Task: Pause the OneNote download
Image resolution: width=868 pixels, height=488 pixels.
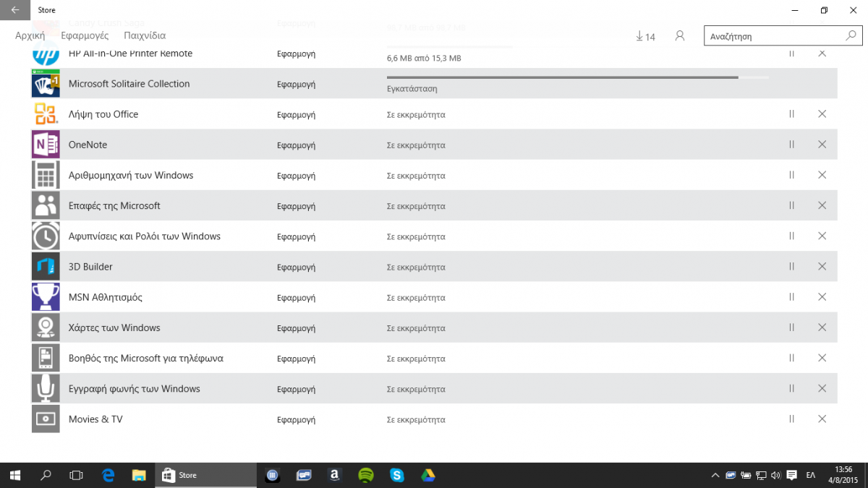Action: (791, 145)
